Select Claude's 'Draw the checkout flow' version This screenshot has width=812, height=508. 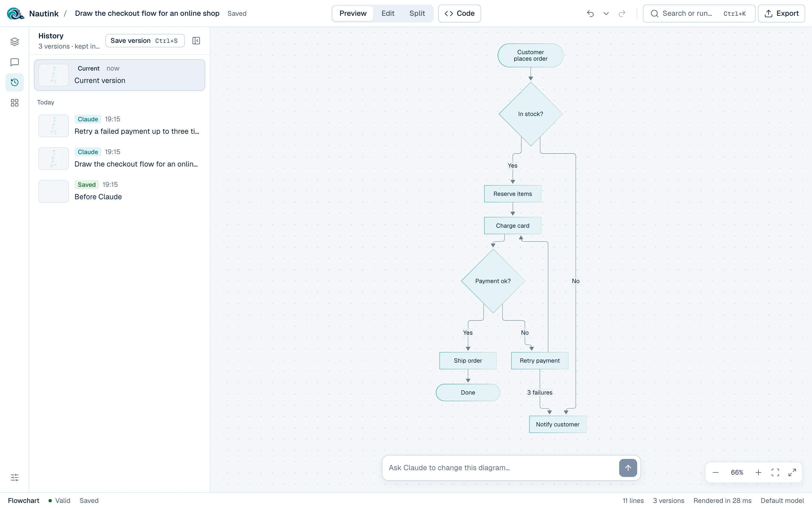[120, 158]
